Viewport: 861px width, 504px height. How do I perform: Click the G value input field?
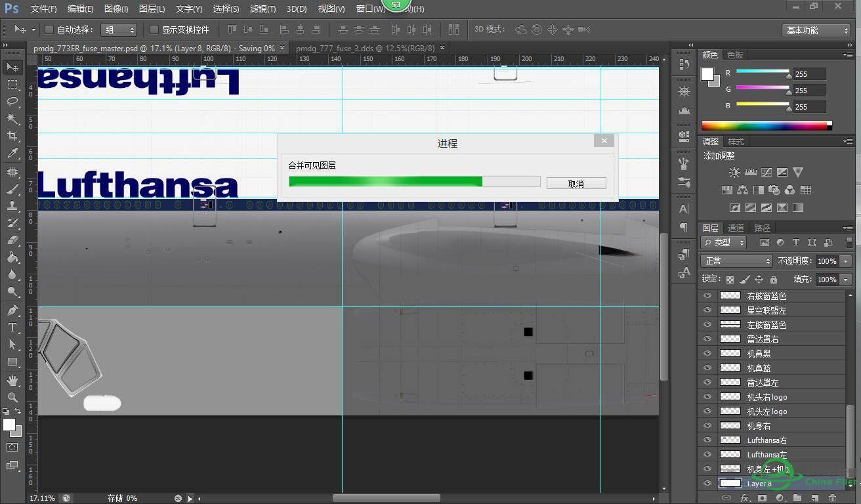[x=810, y=91]
